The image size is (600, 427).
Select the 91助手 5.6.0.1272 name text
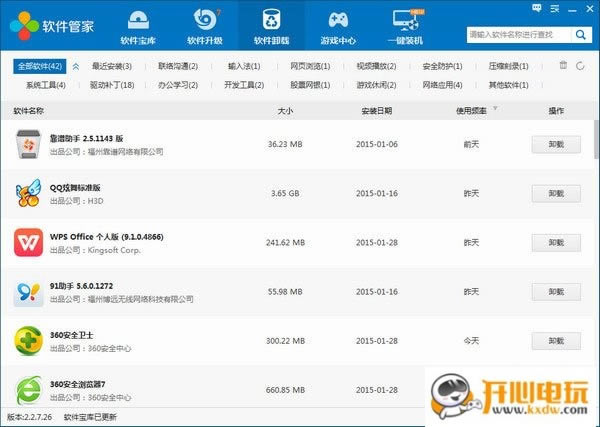pos(82,286)
